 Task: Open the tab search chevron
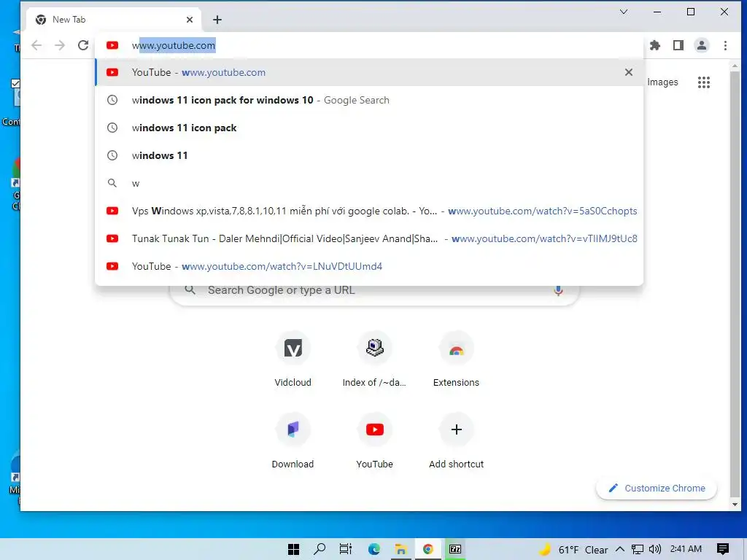tap(624, 12)
